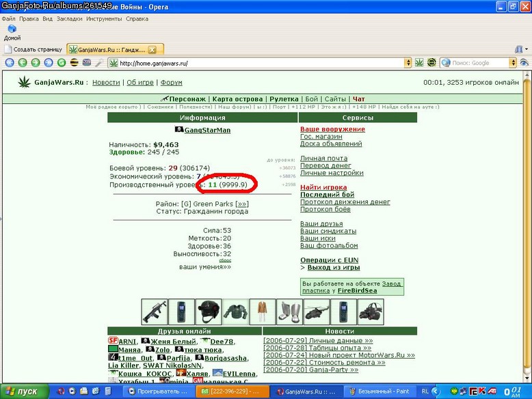
Task: Open the mail icon in the toolbar
Action: coord(87,62)
